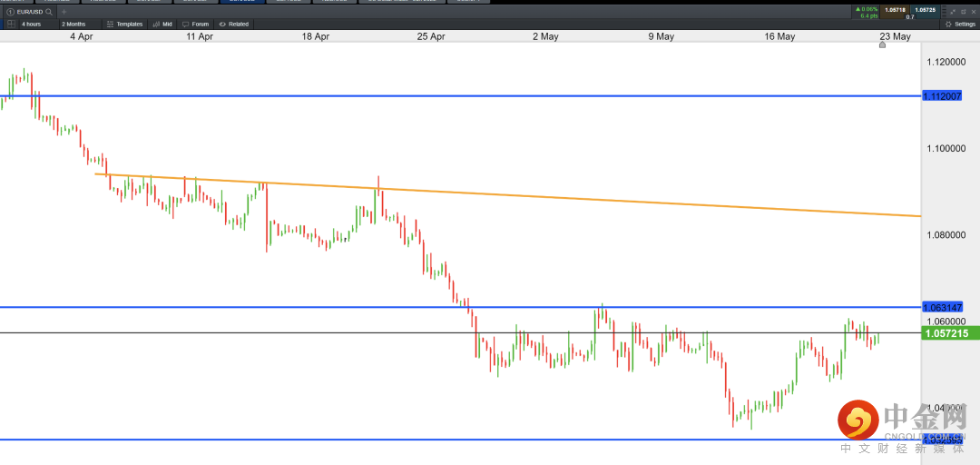The width and height of the screenshot is (980, 465).
Task: Click the buy price 1.05725
Action: (x=925, y=11)
